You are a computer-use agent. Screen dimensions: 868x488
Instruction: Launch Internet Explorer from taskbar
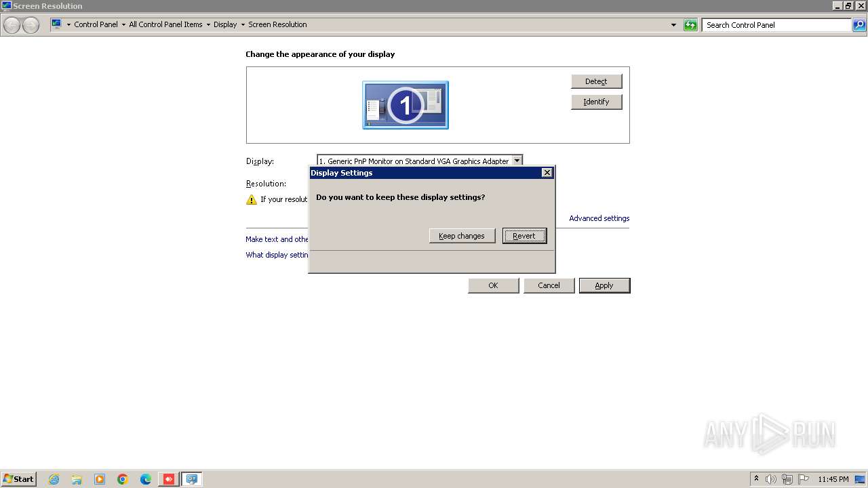pyautogui.click(x=54, y=479)
